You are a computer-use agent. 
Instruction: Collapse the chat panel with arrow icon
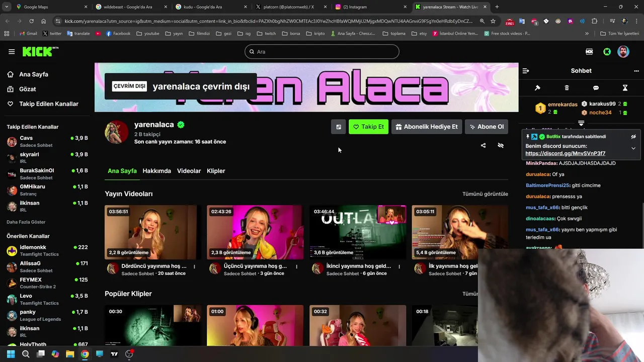[x=526, y=71]
